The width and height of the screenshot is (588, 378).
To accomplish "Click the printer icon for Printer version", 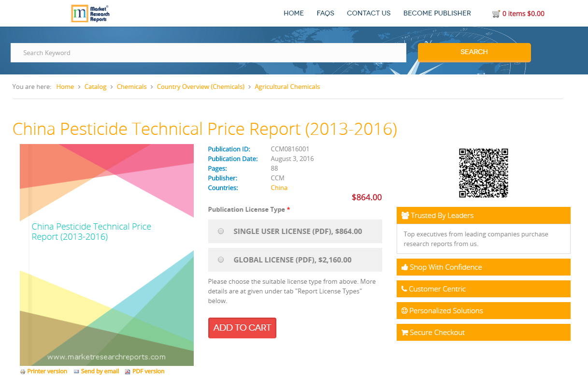I will [x=22, y=372].
